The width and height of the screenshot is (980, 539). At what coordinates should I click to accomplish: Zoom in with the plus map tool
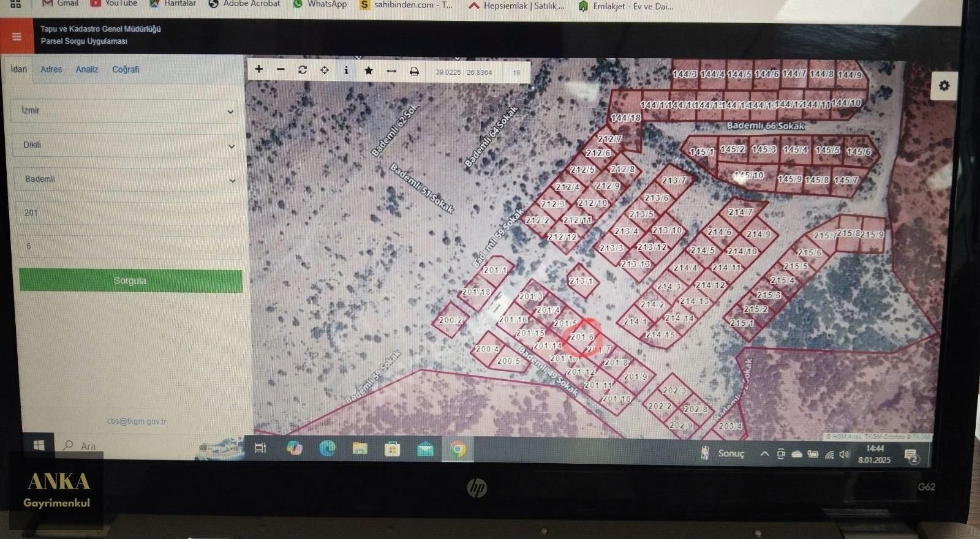(x=258, y=69)
